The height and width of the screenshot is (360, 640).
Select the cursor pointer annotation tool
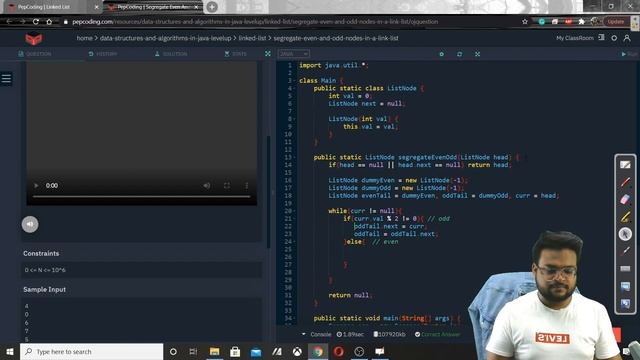[x=625, y=234]
